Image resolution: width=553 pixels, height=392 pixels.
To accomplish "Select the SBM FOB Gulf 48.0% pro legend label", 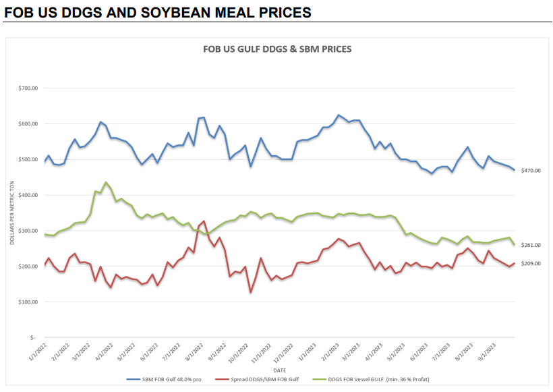I will [x=172, y=379].
